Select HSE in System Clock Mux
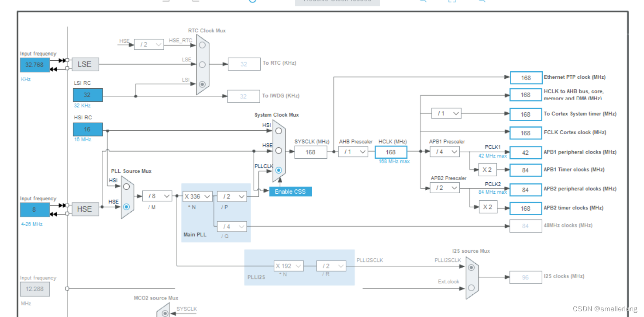The image size is (644, 317). tap(279, 150)
